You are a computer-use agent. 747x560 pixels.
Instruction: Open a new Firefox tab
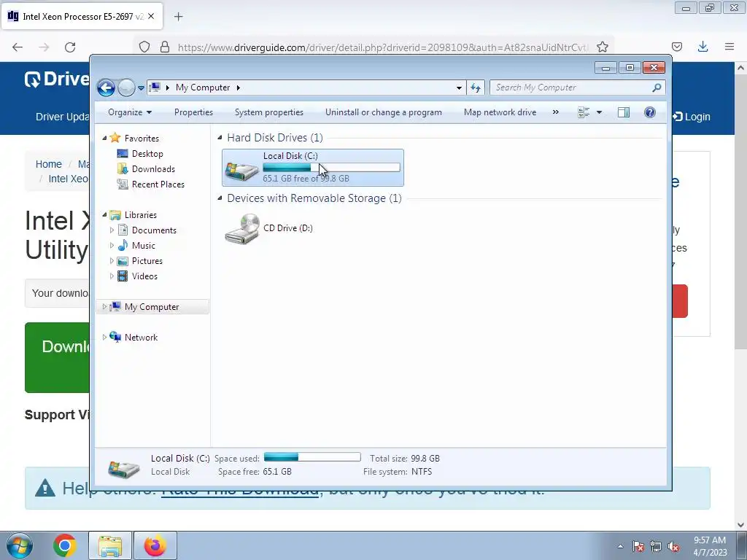pos(179,17)
